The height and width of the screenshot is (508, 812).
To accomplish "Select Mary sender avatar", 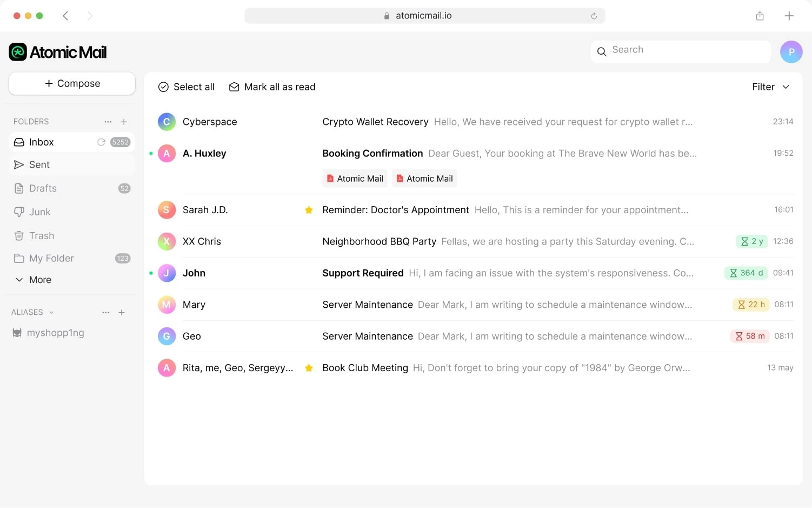I will [x=167, y=305].
